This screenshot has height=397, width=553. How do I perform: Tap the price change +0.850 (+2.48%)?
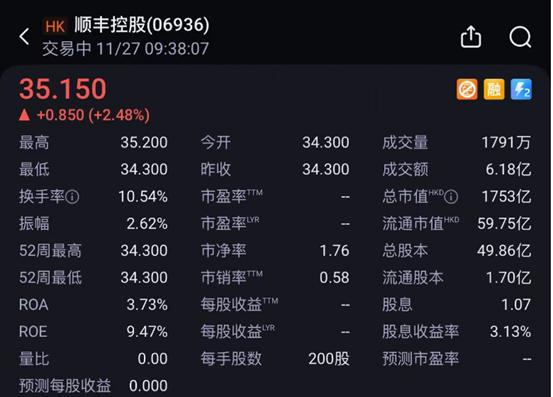pyautogui.click(x=93, y=115)
